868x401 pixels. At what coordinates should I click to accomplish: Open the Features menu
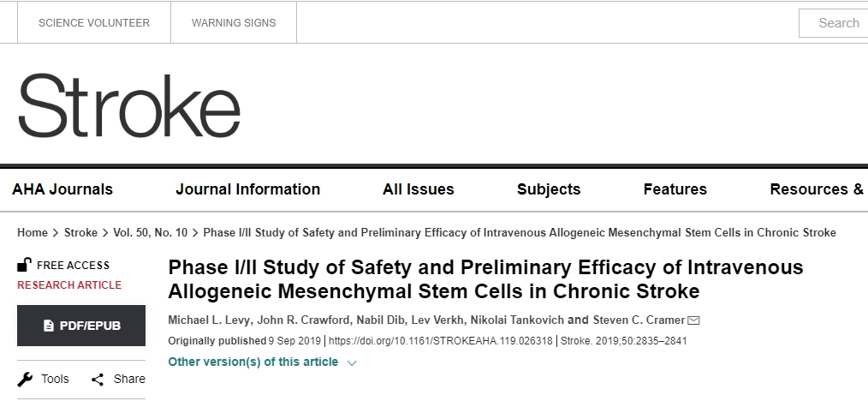[675, 189]
